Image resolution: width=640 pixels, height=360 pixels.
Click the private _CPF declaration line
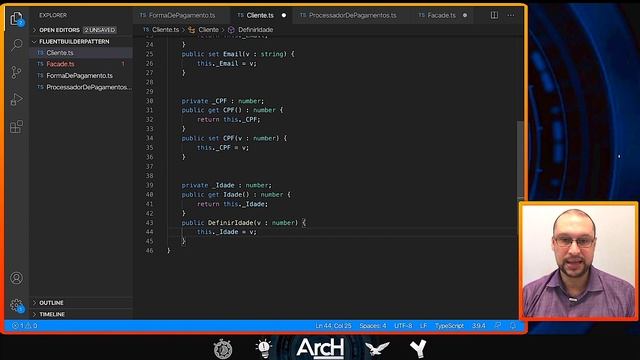(x=222, y=101)
